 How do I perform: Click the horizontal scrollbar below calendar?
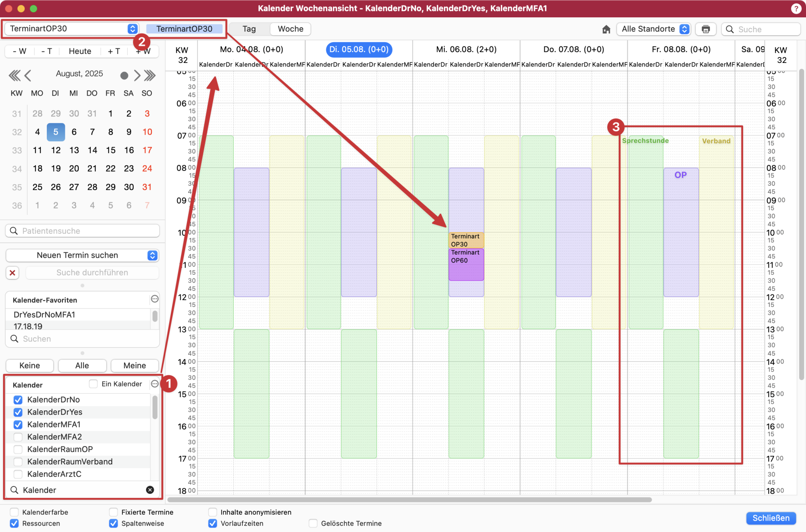[x=409, y=500]
